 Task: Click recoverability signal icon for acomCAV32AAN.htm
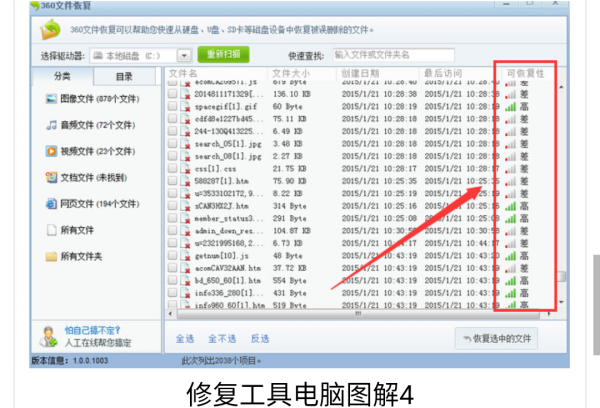pos(510,268)
